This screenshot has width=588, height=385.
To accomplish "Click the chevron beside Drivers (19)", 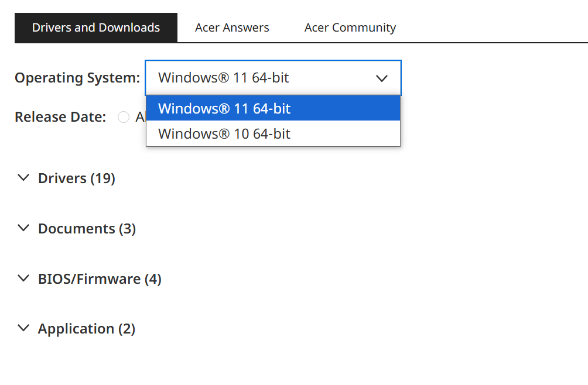I will click(x=23, y=177).
